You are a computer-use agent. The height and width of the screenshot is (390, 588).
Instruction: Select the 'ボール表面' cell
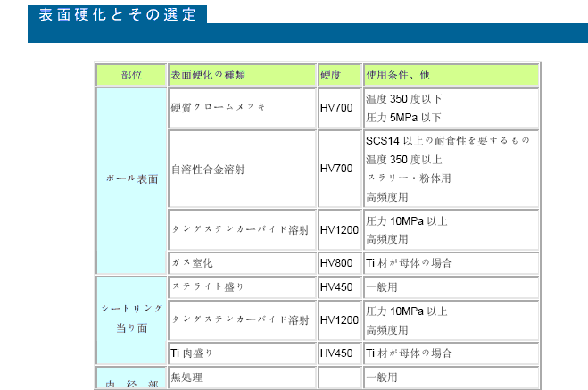click(131, 181)
